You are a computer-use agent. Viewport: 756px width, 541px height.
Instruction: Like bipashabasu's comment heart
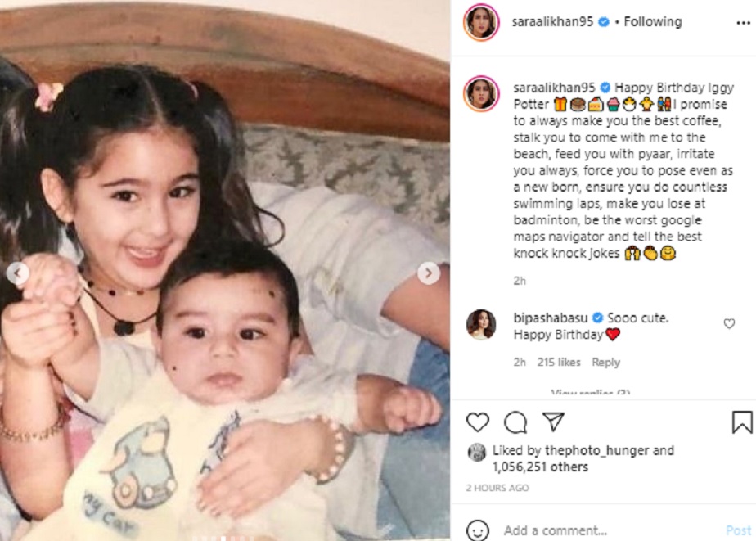(x=729, y=323)
